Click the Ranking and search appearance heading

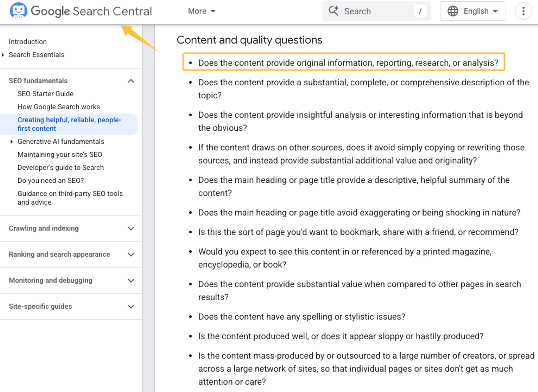point(59,254)
